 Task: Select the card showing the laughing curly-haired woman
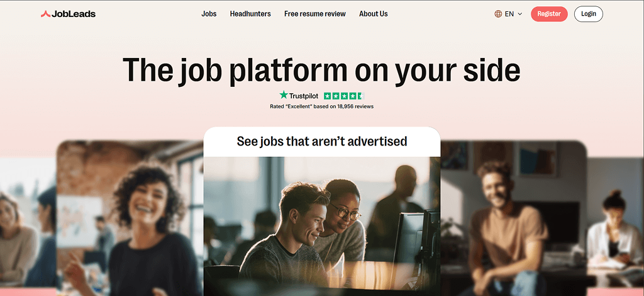point(130,219)
